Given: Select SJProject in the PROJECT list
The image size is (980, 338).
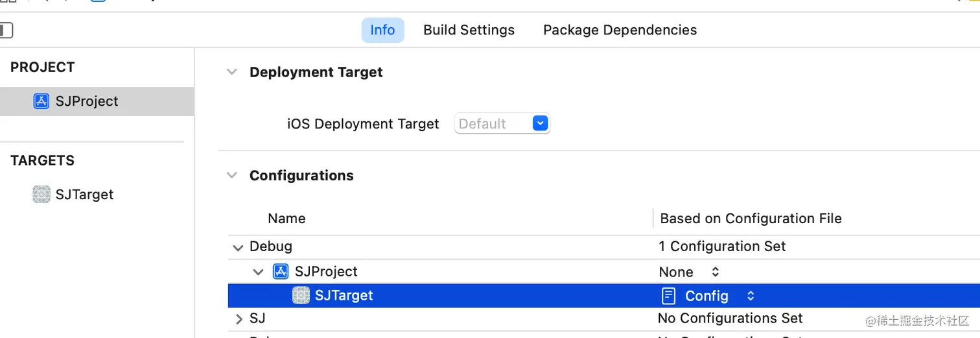Looking at the screenshot, I should (87, 101).
